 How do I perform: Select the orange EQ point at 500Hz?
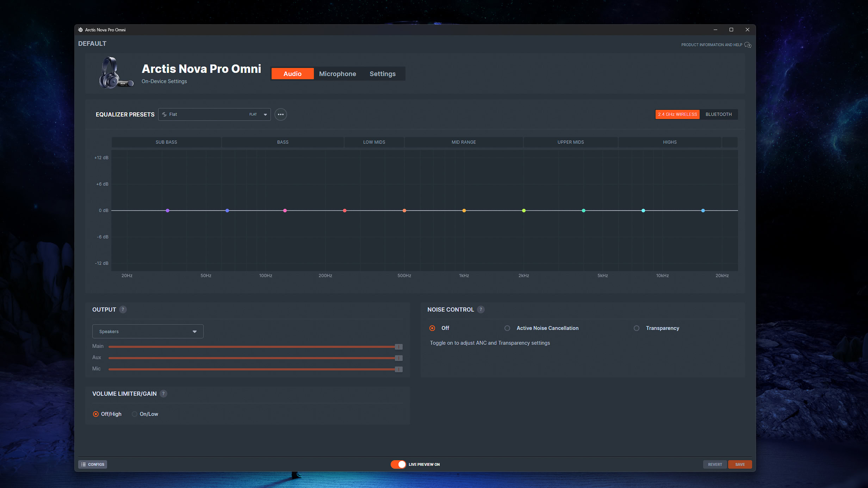(404, 211)
